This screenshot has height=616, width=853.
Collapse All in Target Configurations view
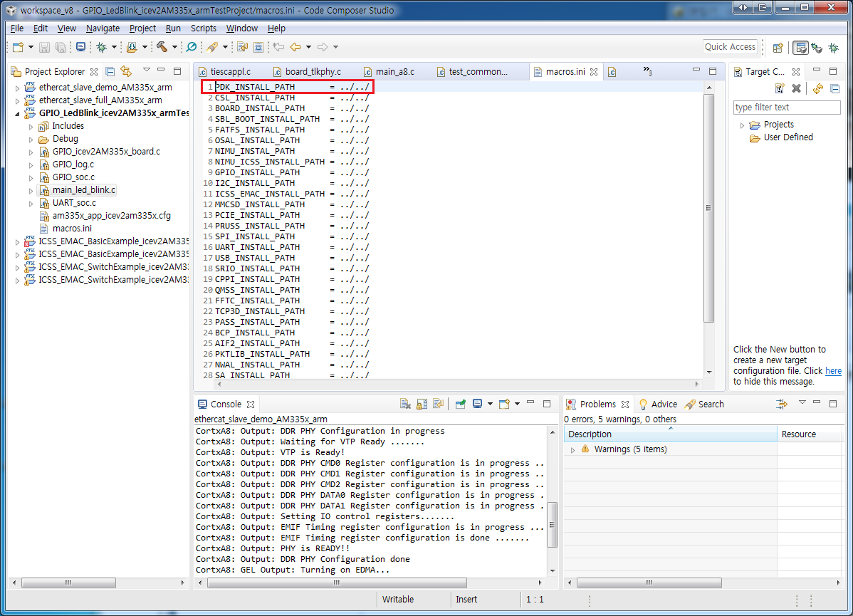pyautogui.click(x=835, y=89)
